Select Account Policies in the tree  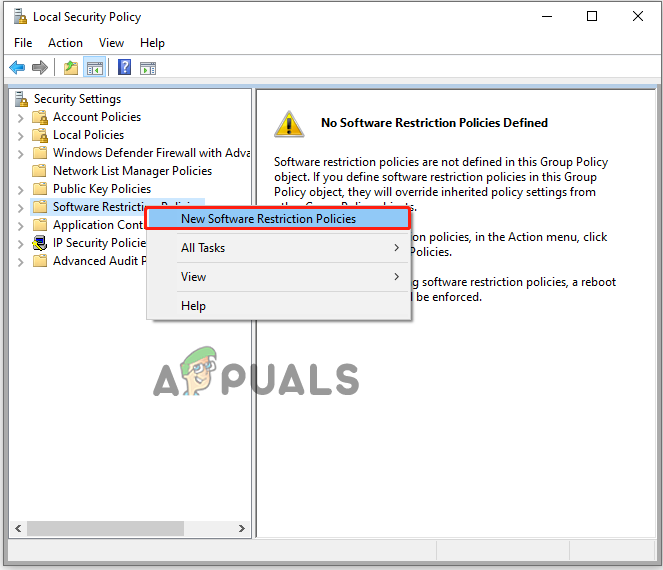[x=97, y=117]
